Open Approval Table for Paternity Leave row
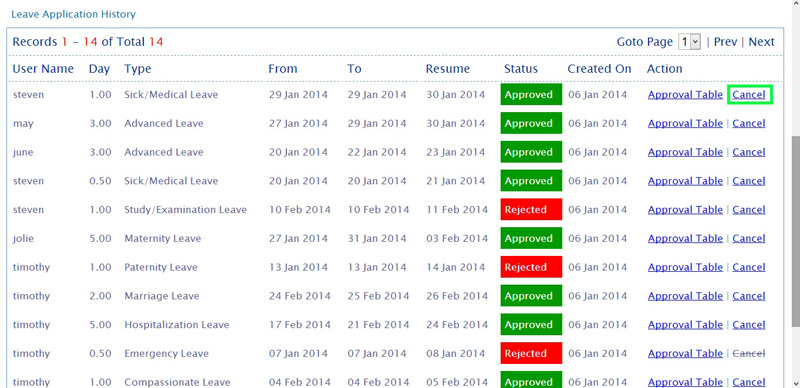The image size is (800, 388). pyautogui.click(x=685, y=267)
